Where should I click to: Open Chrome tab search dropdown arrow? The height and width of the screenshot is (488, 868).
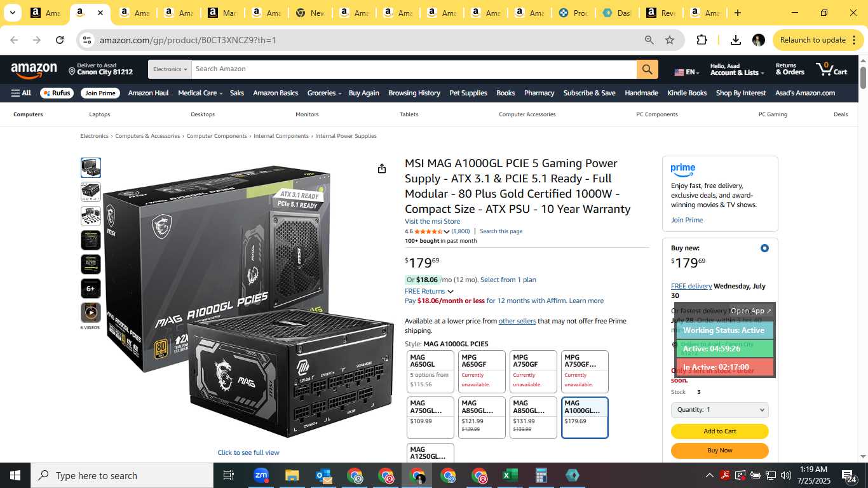pyautogui.click(x=12, y=13)
